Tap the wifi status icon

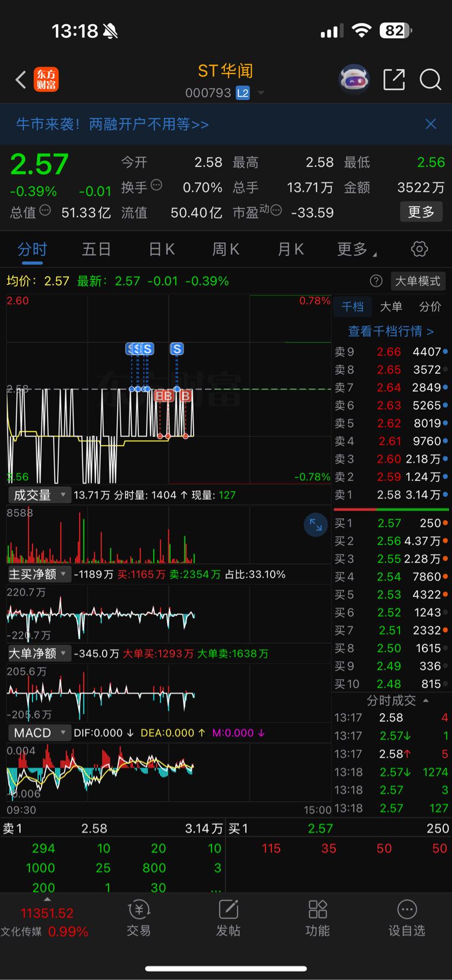361,31
